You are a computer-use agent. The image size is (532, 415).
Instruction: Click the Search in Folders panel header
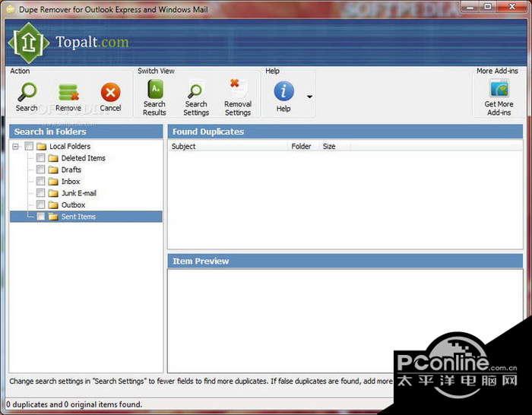click(x=86, y=131)
